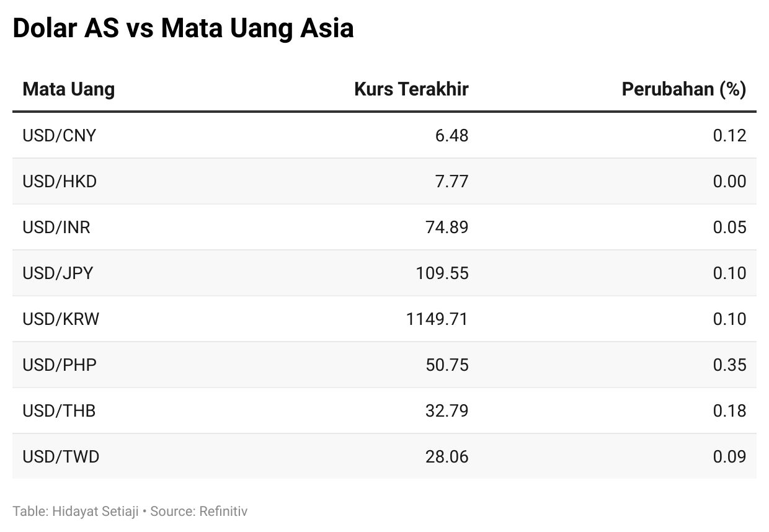Click the Mata Uang column header
Viewport: 769px width, 532px height.
[x=68, y=89]
